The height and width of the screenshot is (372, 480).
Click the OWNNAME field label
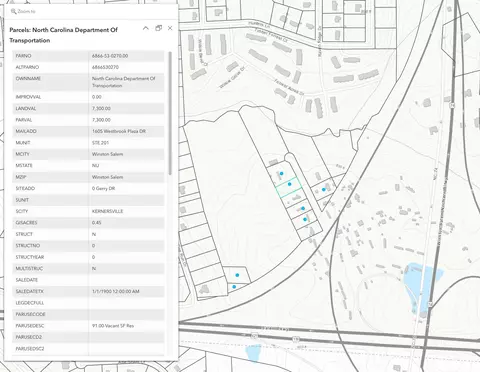pos(28,79)
